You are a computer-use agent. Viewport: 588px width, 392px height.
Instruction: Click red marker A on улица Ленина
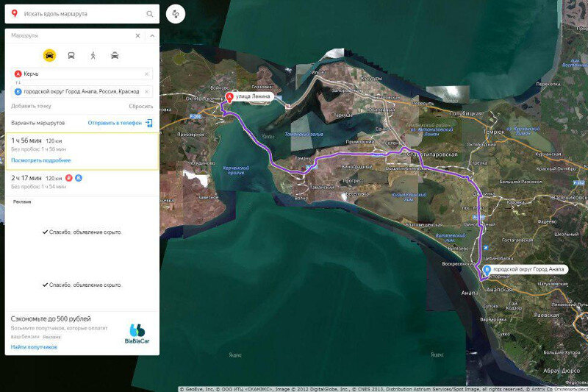click(x=229, y=98)
